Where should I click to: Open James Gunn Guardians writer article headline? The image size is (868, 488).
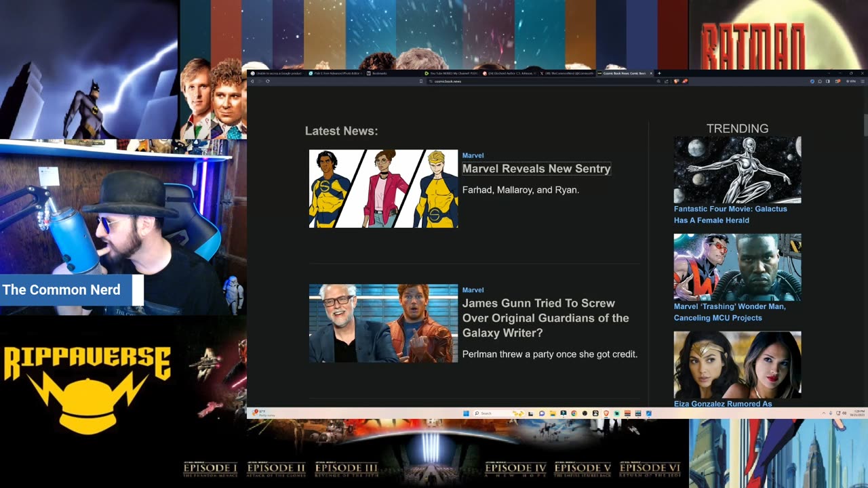(x=545, y=318)
